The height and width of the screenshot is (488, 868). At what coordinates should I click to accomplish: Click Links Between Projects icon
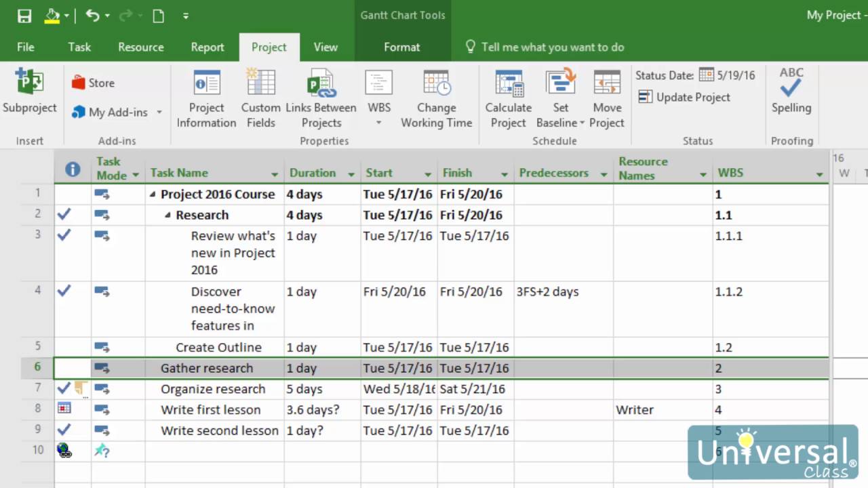point(321,83)
